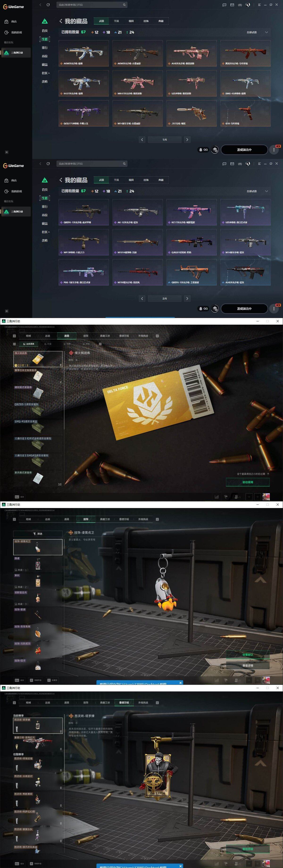Open 典藏工坊 tab in 挂饰-凌霄戍卫 window
This screenshot has width=283, height=868.
105,519
